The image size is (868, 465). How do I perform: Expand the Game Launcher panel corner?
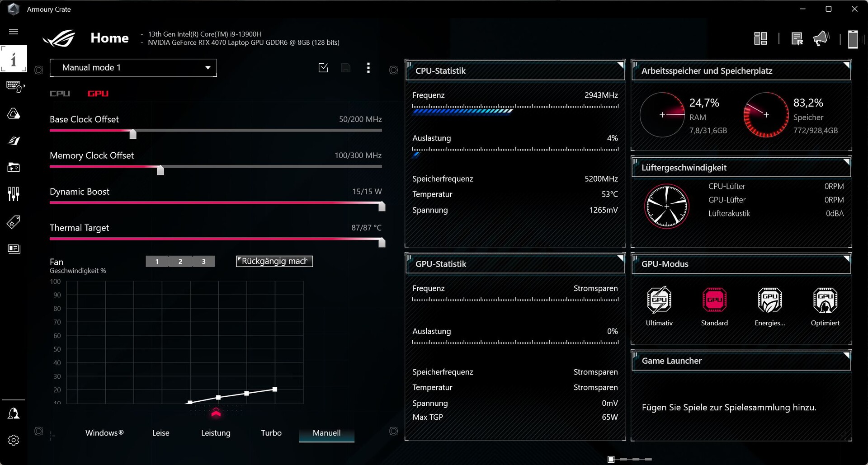coord(846,355)
